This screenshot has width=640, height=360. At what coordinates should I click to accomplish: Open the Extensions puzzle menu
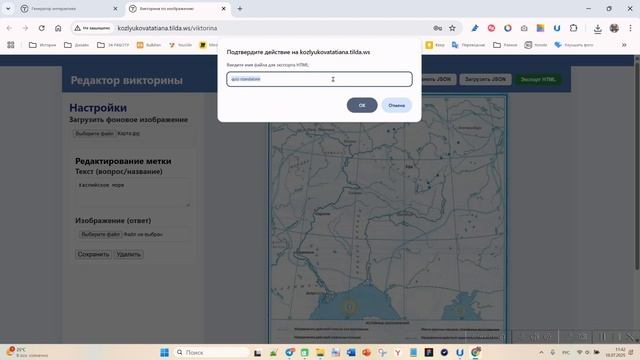pos(573,28)
